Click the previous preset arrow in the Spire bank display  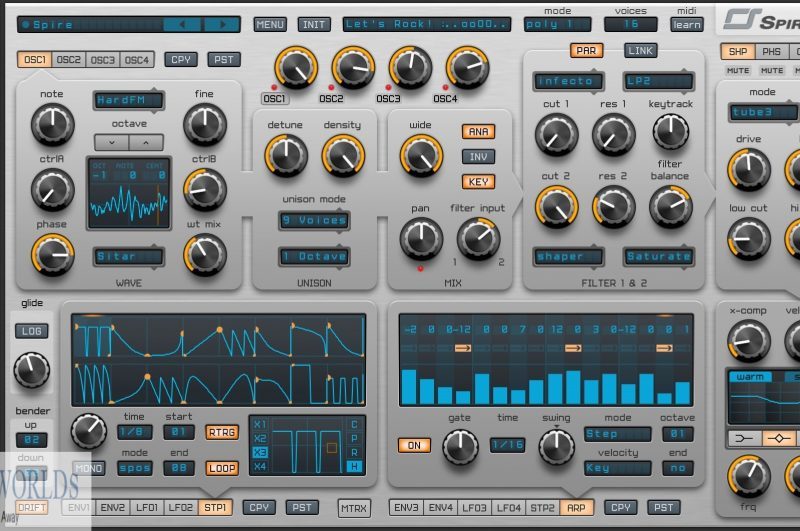(x=183, y=24)
